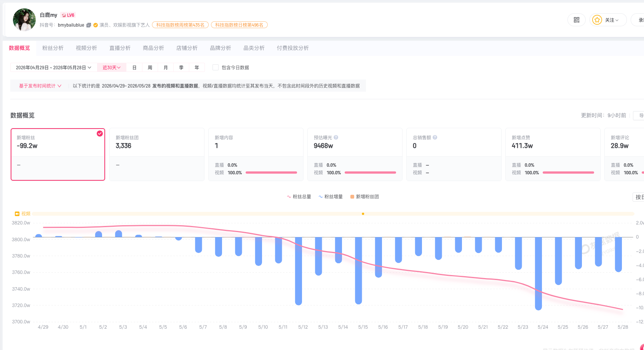
Task: Select the 总销售额 metric card
Action: (x=454, y=154)
